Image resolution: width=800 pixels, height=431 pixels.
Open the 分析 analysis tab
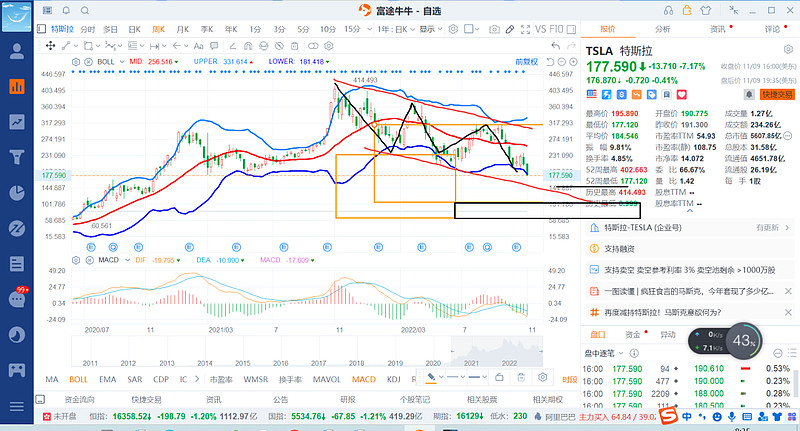662,29
